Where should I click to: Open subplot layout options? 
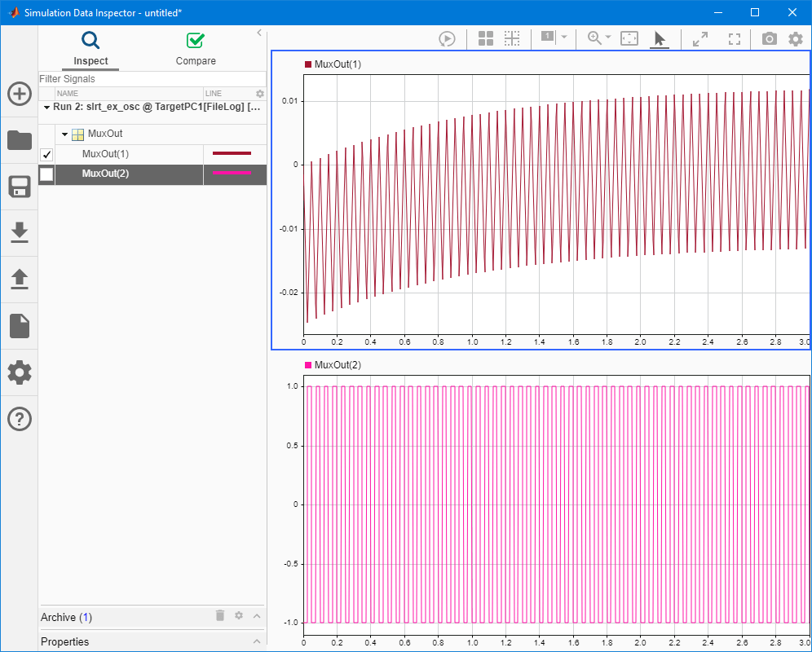point(485,37)
